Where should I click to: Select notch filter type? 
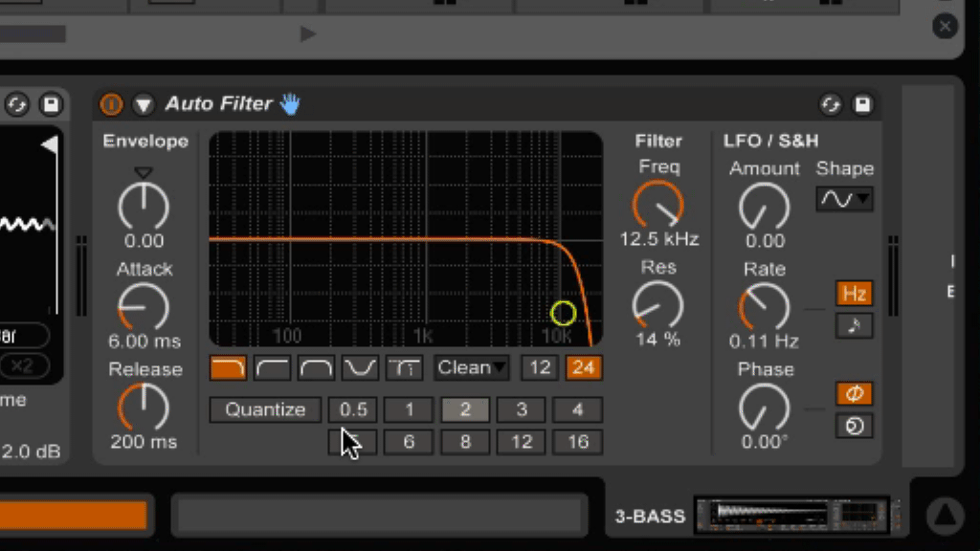coord(360,367)
